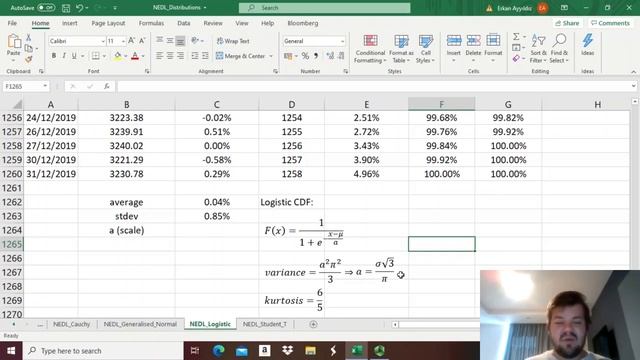Click the Percent Style icon
Screen dimensions: 640x360
point(305,56)
